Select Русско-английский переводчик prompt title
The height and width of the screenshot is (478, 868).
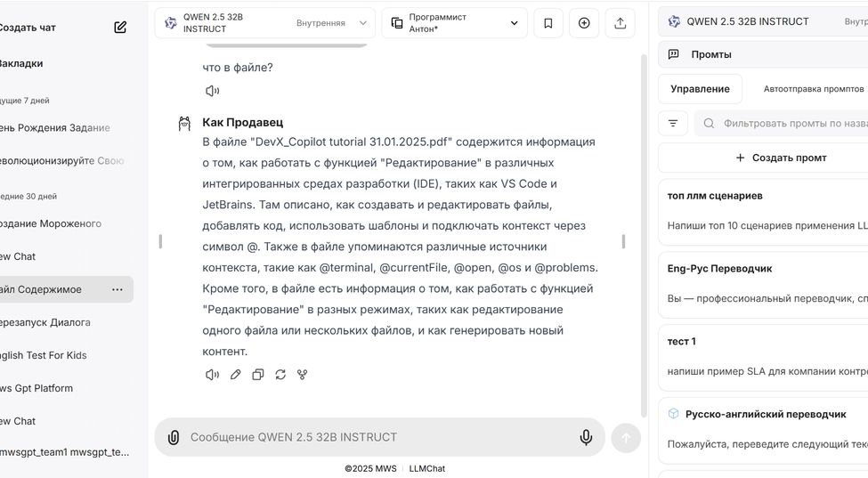766,414
